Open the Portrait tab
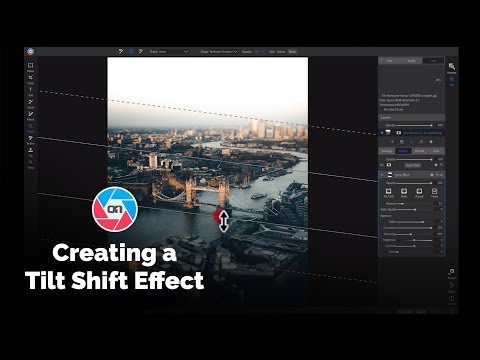 pyautogui.click(x=419, y=151)
